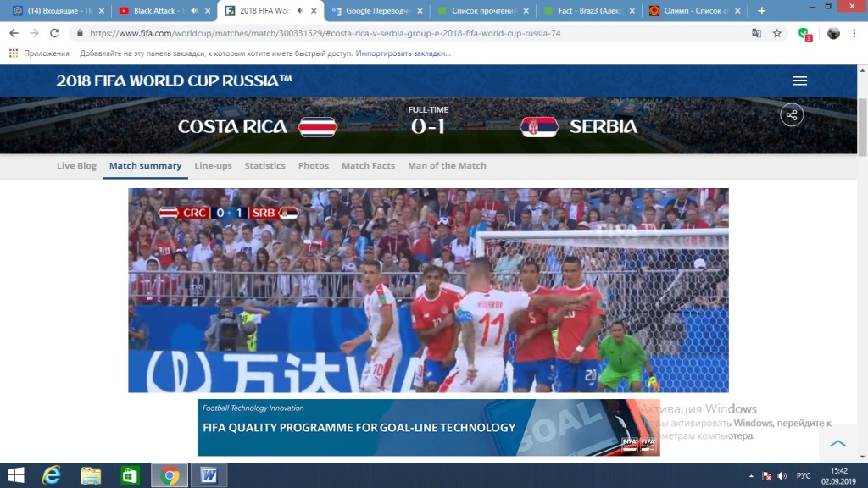868x488 pixels.
Task: Click the 2018 FIFA World Cup Russia logo
Action: coord(174,80)
